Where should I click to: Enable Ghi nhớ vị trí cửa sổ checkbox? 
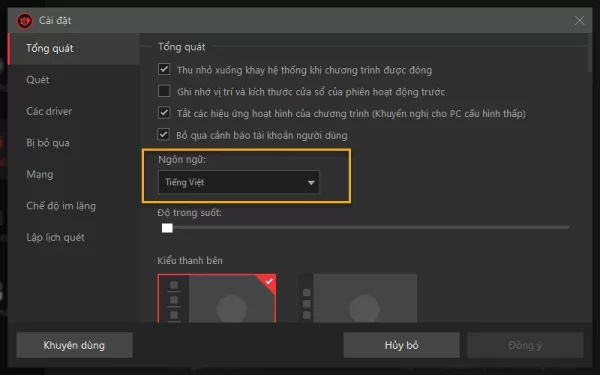[164, 91]
